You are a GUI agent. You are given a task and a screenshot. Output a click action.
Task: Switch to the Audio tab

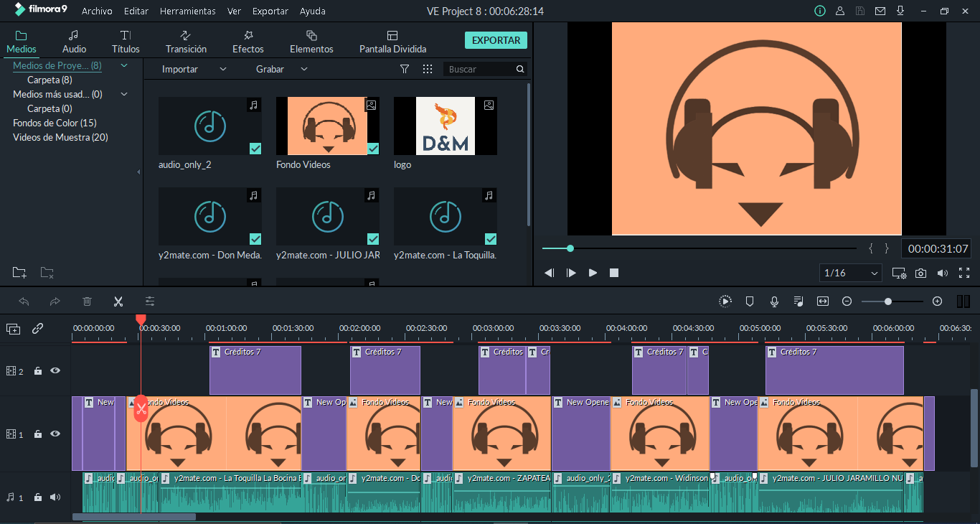coord(74,42)
